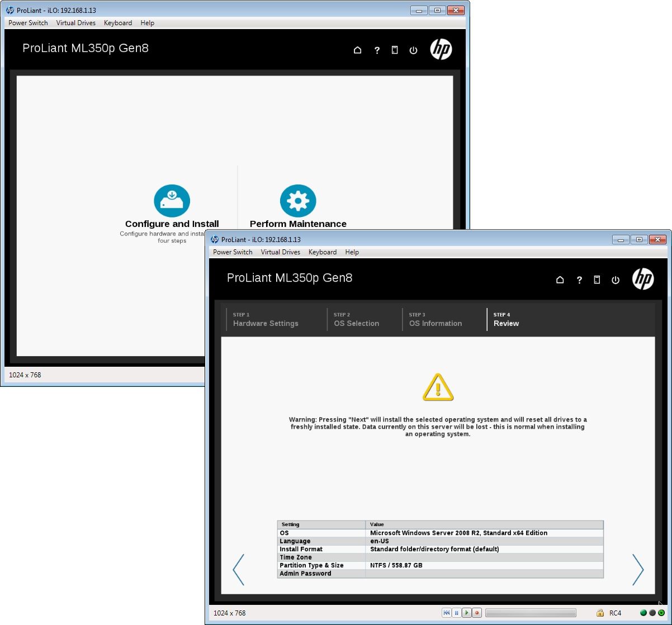672x625 pixels.
Task: Click the Install Format row label
Action: (301, 549)
